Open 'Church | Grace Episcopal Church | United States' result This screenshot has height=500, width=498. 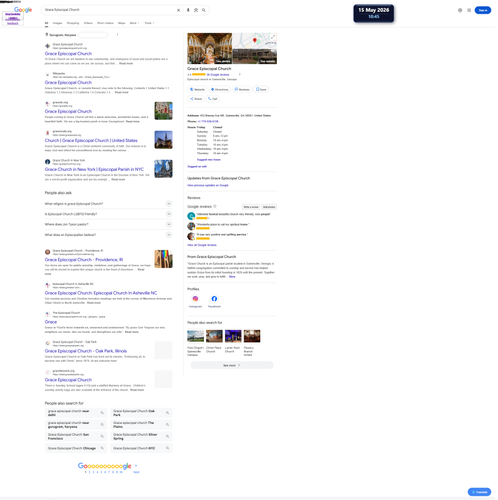coord(91,140)
